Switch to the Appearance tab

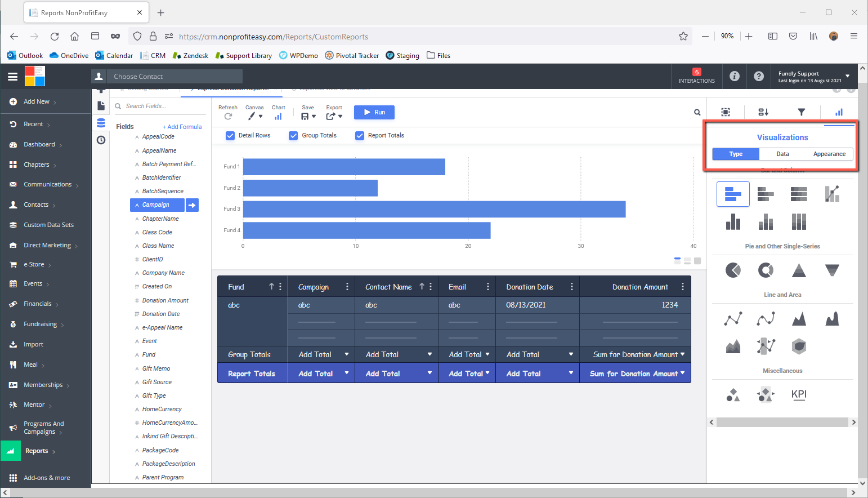829,154
